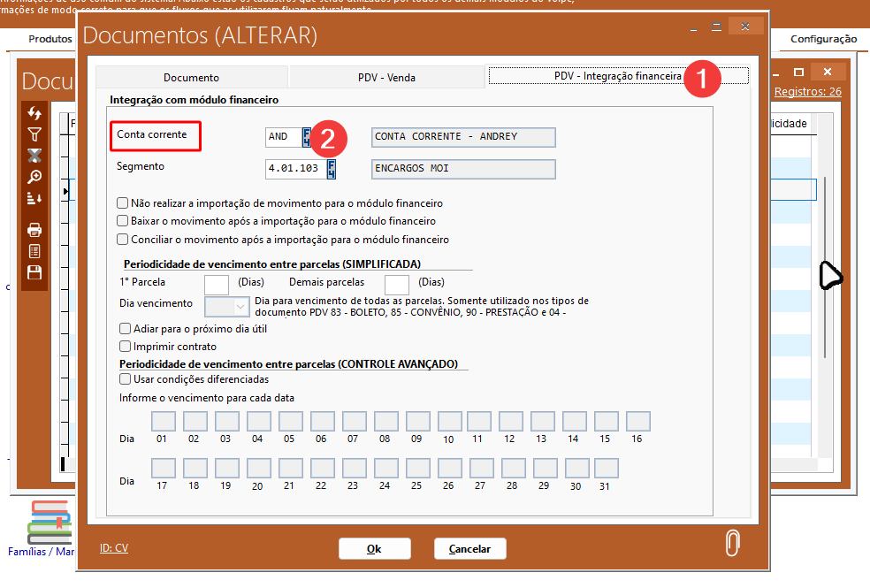Viewport: 870px width, 588px height.
Task: Click the floppy disk save icon
Action: coord(34,272)
